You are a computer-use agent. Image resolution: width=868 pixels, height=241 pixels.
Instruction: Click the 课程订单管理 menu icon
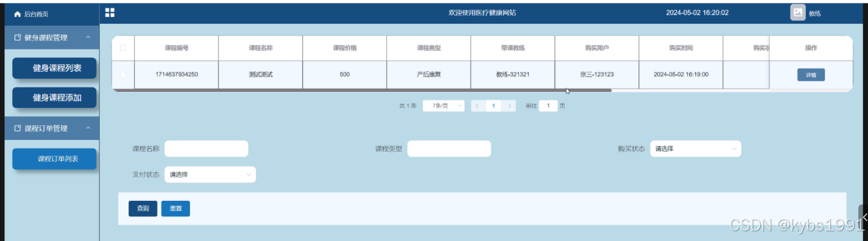(x=17, y=128)
